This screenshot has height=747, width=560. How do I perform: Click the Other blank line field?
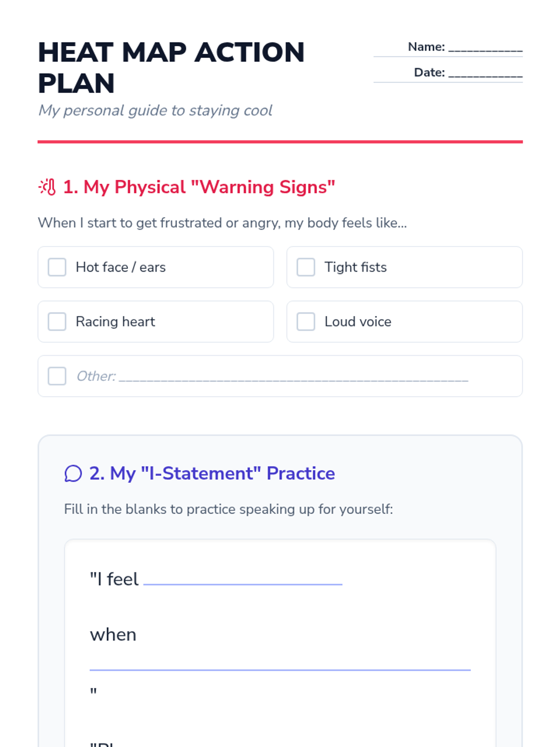pyautogui.click(x=293, y=377)
